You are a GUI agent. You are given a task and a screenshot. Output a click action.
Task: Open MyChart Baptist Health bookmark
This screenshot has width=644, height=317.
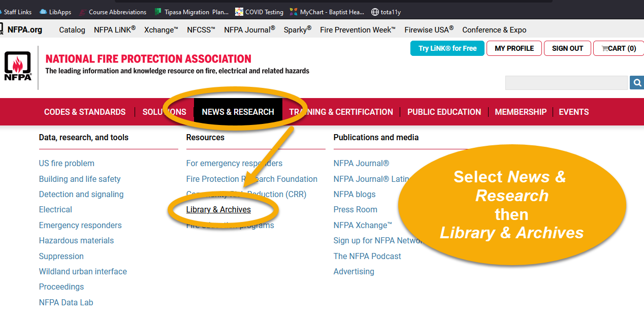pyautogui.click(x=327, y=12)
